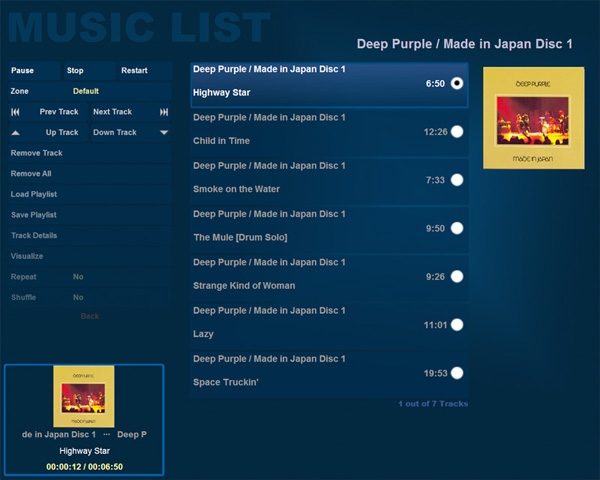Viewport: 600px width, 480px height.
Task: Select Strange Kind of Woman radio button
Action: point(457,276)
